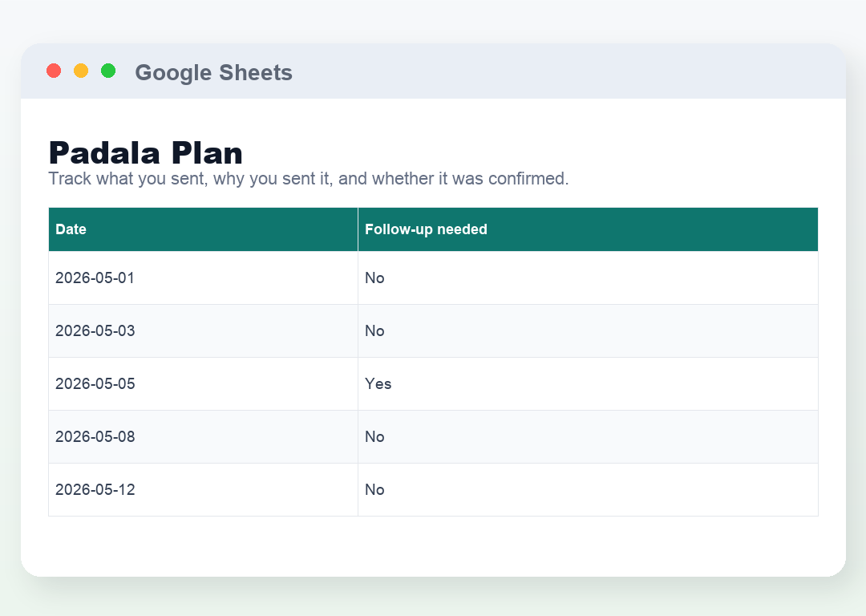Click the No cell in the 2026-05-01 row

[589, 278]
